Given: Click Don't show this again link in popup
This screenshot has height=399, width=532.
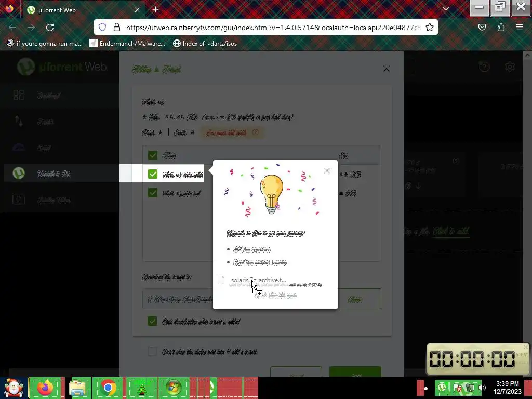Looking at the screenshot, I should (x=275, y=296).
